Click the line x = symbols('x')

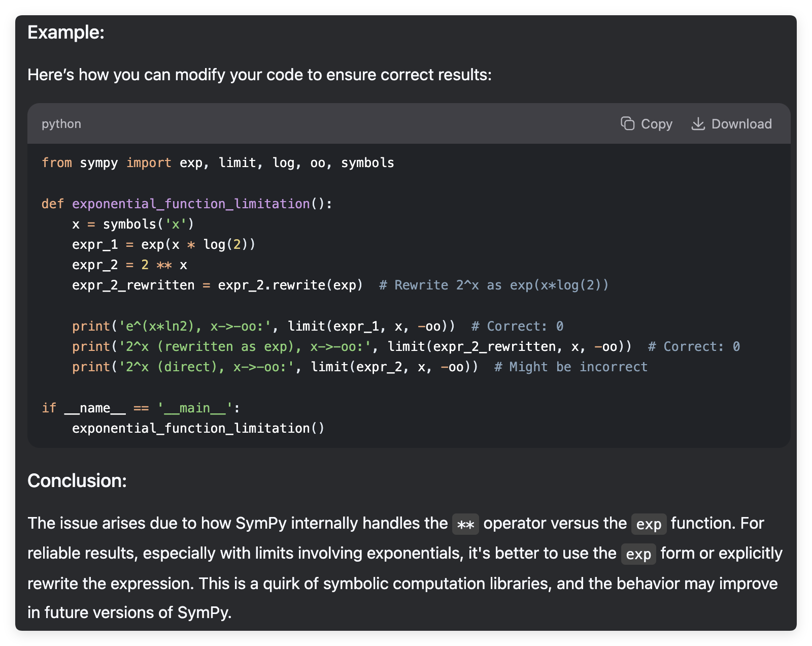[133, 224]
